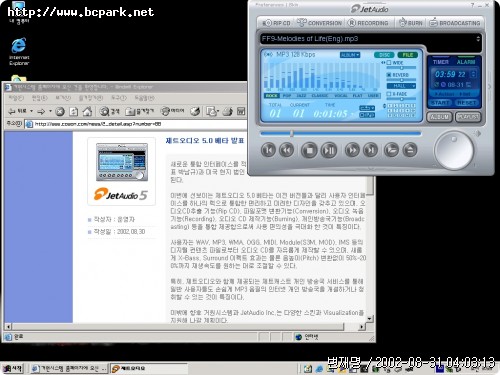This screenshot has width=500, height=375.
Task: Enable the WIDE sound effect checkbox
Action: (x=389, y=63)
